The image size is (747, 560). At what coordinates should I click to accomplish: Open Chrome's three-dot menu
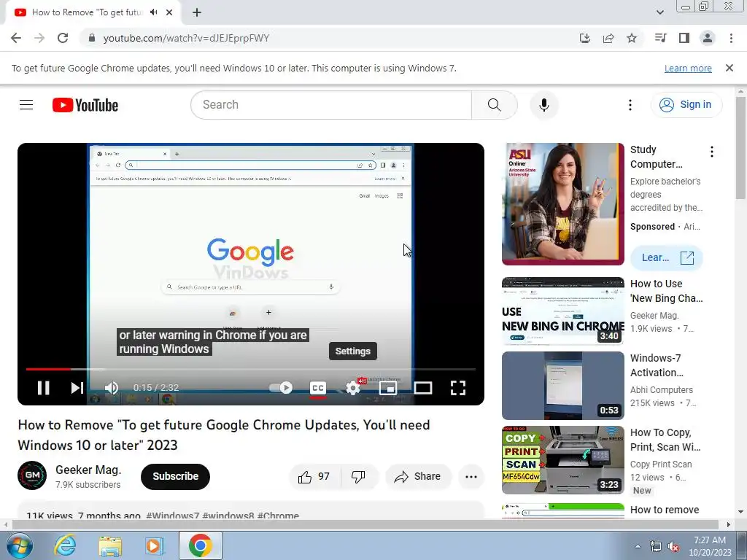731,38
